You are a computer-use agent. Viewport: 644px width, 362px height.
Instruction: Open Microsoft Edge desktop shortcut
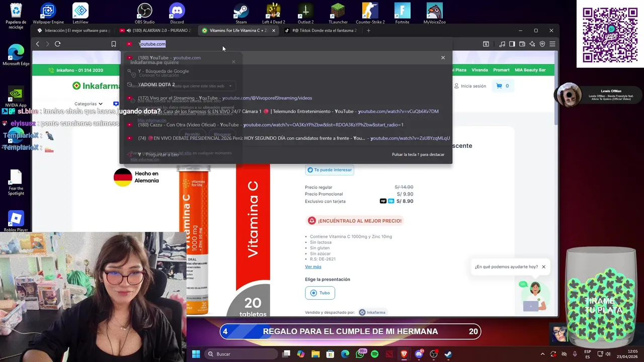pyautogui.click(x=16, y=55)
